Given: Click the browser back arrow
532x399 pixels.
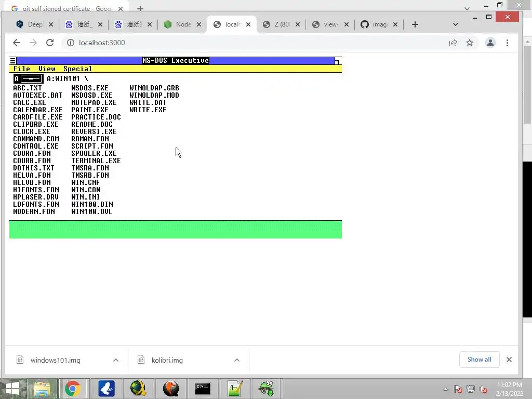Looking at the screenshot, I should 16,43.
